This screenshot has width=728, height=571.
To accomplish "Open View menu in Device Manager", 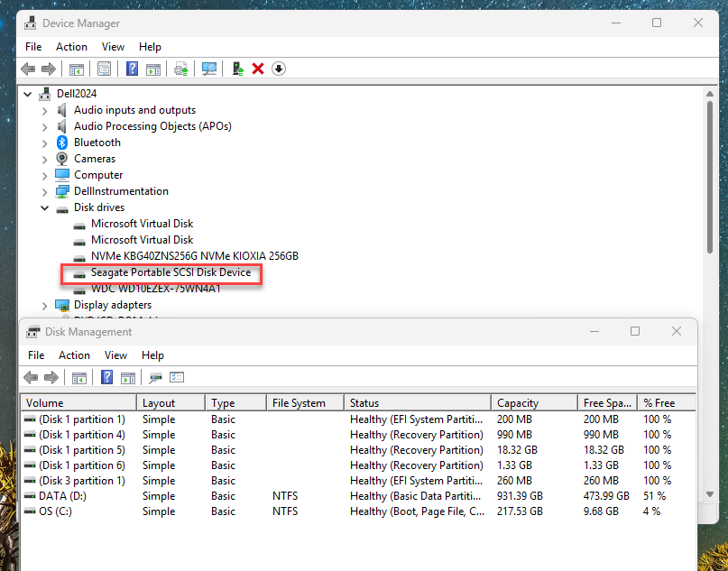I will click(113, 47).
